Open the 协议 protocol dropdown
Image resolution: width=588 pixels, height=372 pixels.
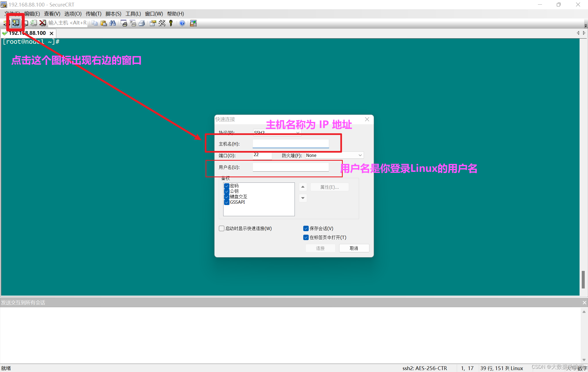point(277,132)
